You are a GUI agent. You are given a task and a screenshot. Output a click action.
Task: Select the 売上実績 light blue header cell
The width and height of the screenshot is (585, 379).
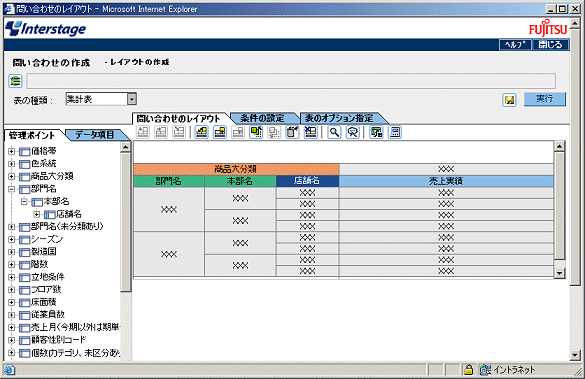pyautogui.click(x=446, y=181)
